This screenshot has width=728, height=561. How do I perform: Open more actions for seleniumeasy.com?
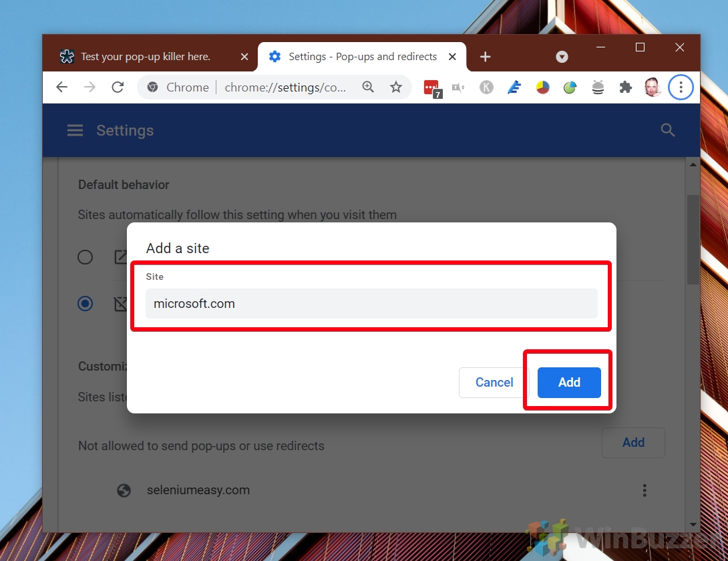pos(645,490)
